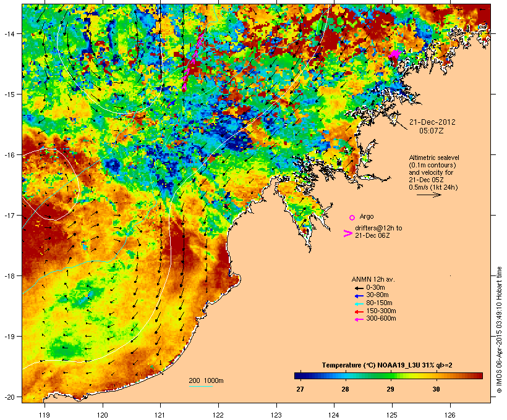
Task: Click the '125' longitude axis label
Action: pyautogui.click(x=392, y=415)
